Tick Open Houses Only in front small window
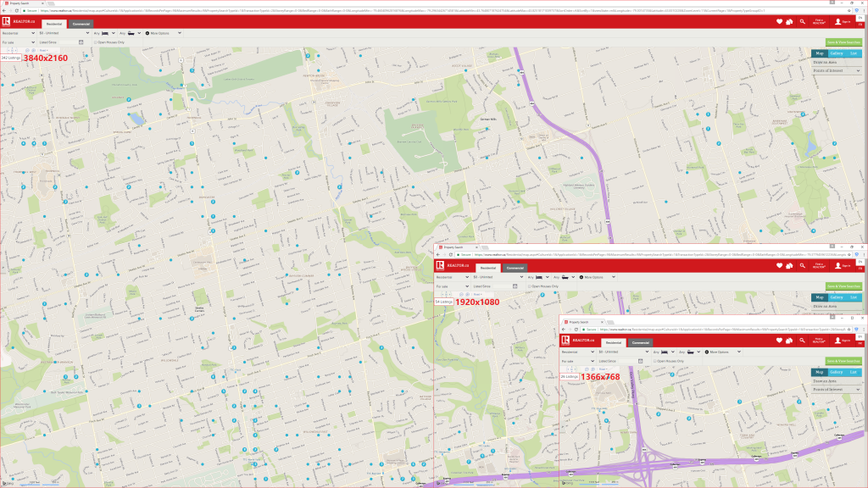Viewport: 868px width, 488px height. (655, 361)
